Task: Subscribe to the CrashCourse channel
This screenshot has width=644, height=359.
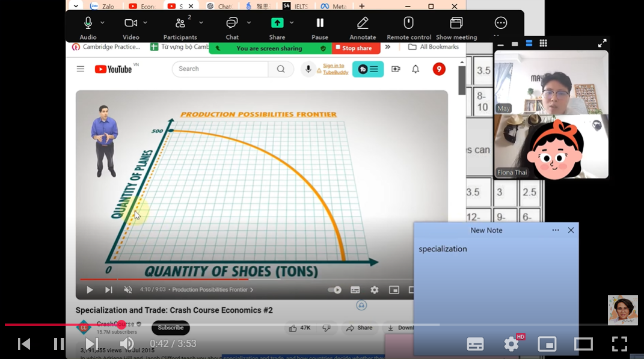Action: (x=171, y=328)
